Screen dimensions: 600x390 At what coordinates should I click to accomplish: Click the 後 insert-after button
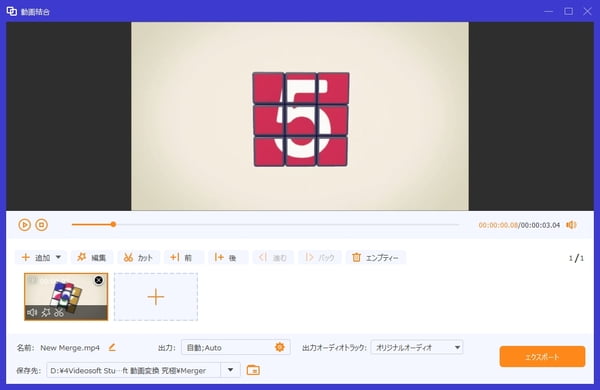coord(228,258)
